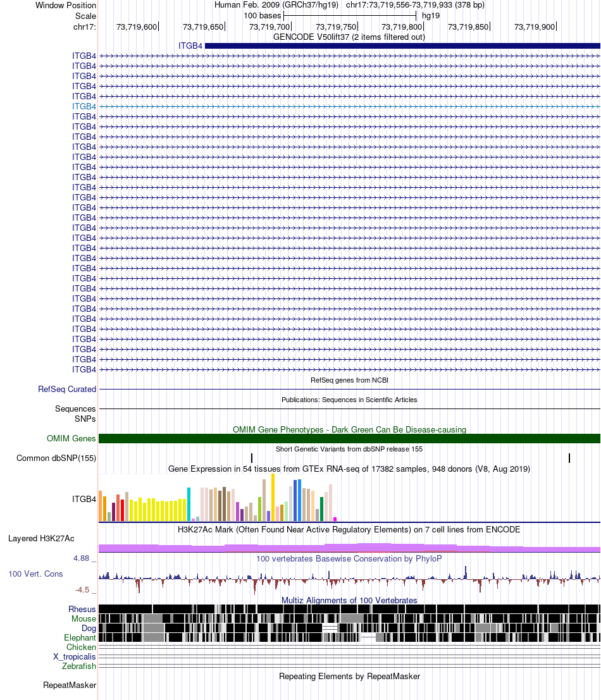601x700 pixels.
Task: Click the cyan bar in GTEx expression chart
Action: (x=189, y=505)
